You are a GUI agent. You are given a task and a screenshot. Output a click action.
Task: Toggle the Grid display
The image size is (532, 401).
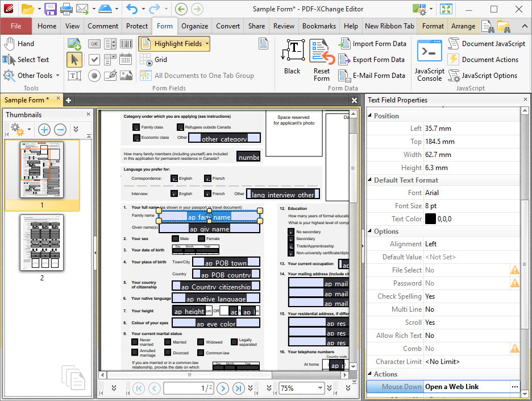[153, 60]
